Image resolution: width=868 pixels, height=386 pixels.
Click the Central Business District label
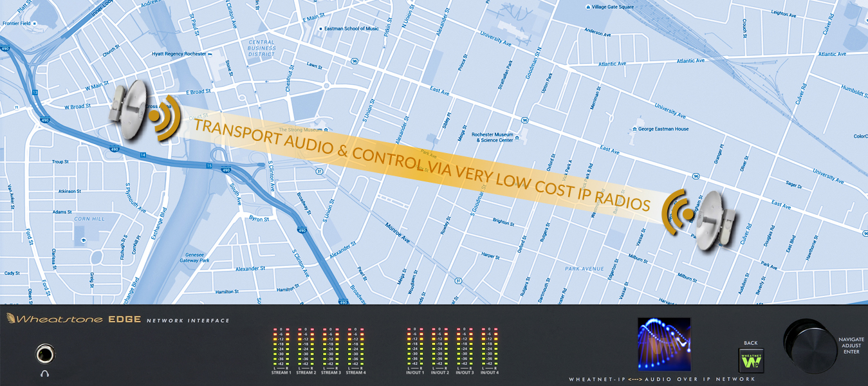click(x=261, y=48)
